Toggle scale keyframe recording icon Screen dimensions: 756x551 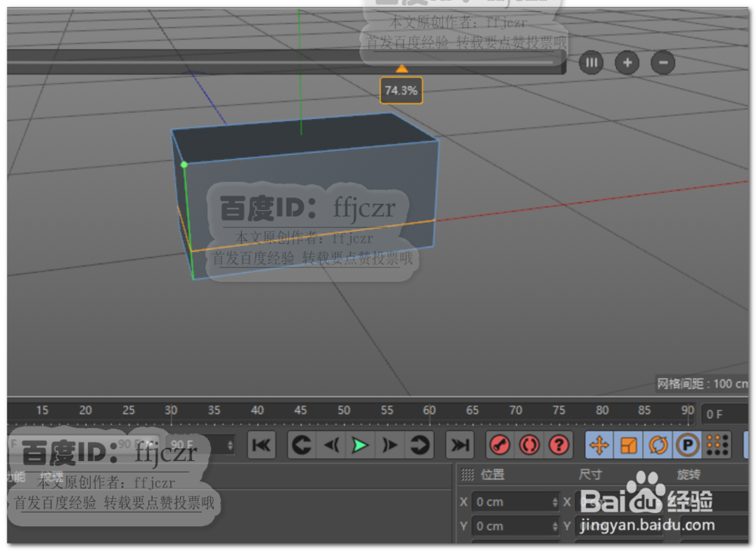click(629, 445)
